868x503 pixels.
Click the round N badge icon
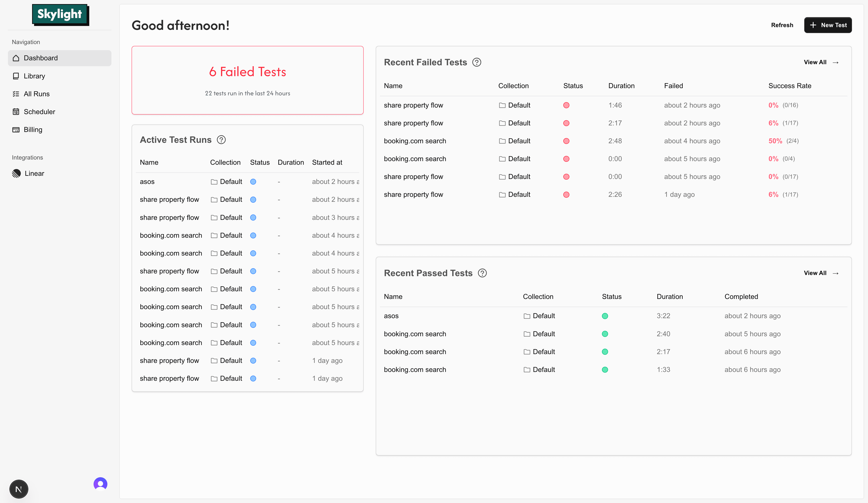tap(19, 489)
